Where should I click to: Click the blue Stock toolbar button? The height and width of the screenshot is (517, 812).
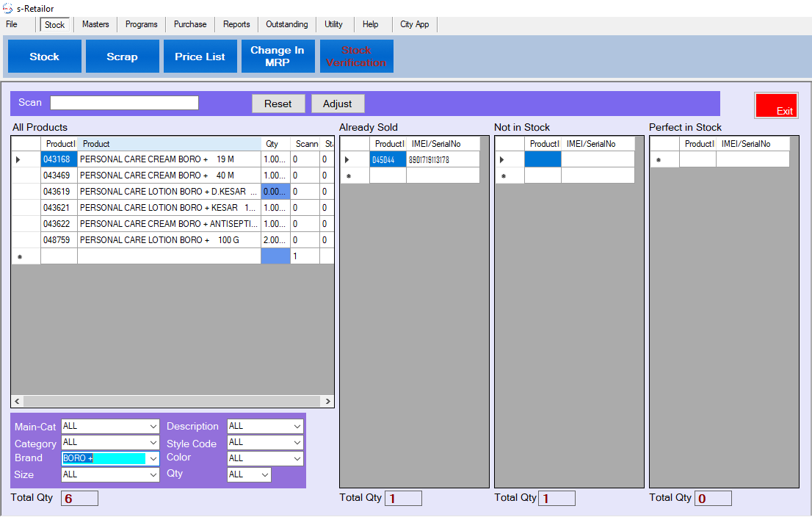click(44, 57)
